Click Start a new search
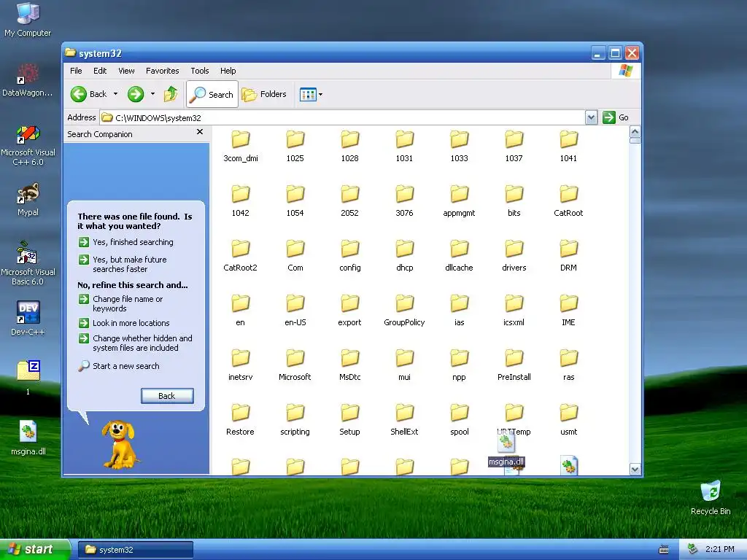The image size is (747, 560). (119, 366)
